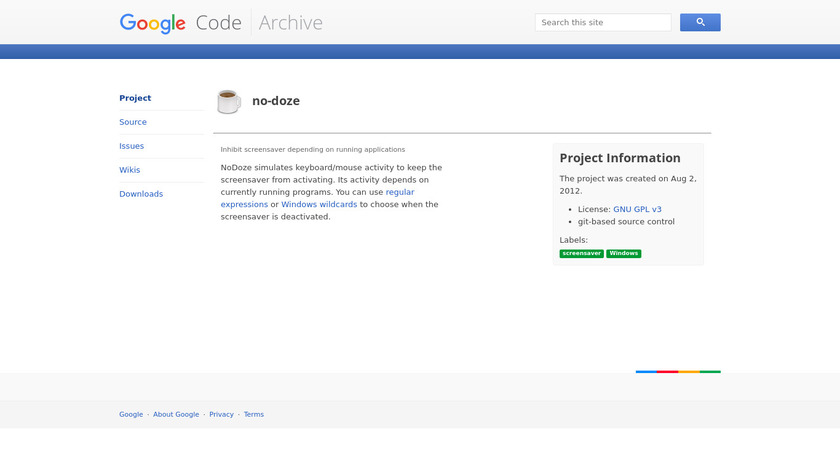This screenshot has height=472, width=840.
Task: Go to the Source section
Action: pos(133,122)
